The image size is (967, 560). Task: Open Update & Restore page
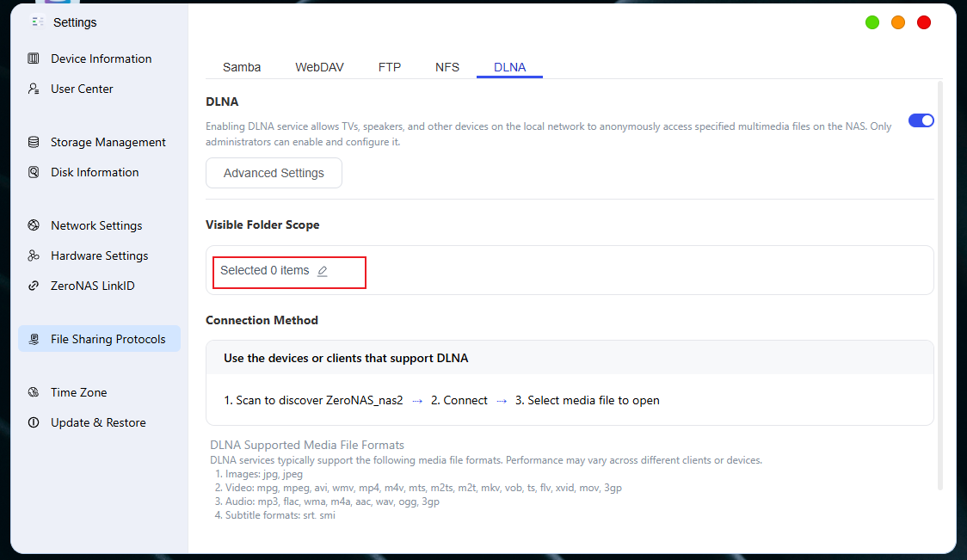[99, 422]
